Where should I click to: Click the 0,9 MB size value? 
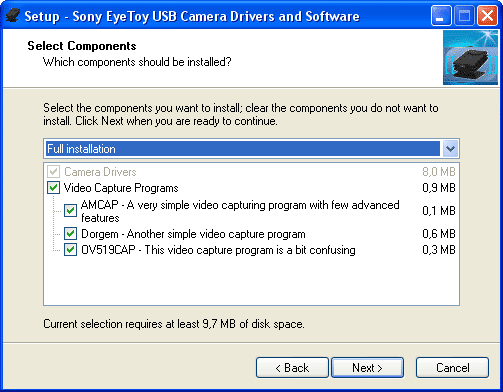439,188
